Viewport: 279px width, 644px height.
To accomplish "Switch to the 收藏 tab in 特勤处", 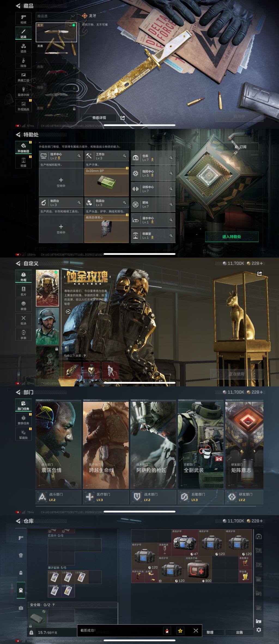I will click(23, 163).
